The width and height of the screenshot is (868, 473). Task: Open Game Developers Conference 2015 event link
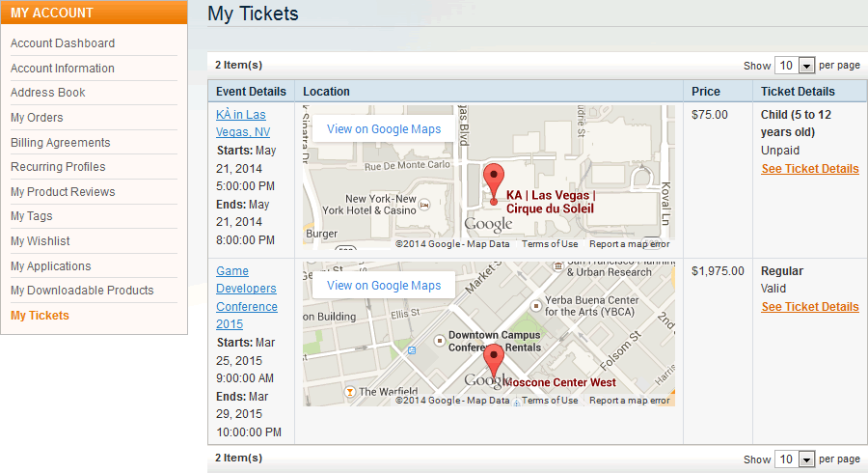click(246, 297)
